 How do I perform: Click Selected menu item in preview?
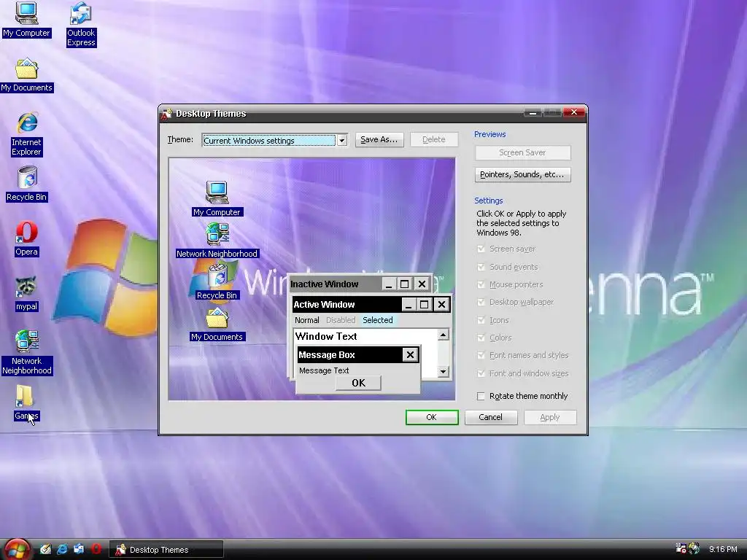click(378, 320)
